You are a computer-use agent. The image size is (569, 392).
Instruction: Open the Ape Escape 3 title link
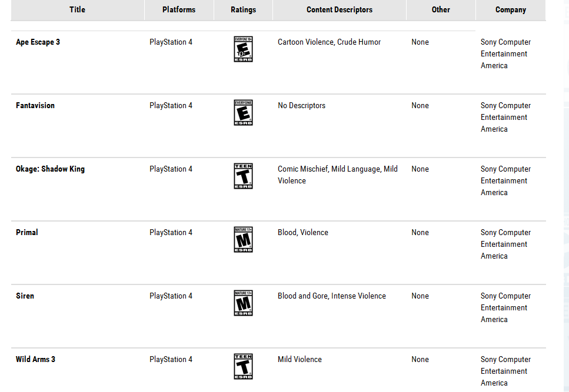38,42
